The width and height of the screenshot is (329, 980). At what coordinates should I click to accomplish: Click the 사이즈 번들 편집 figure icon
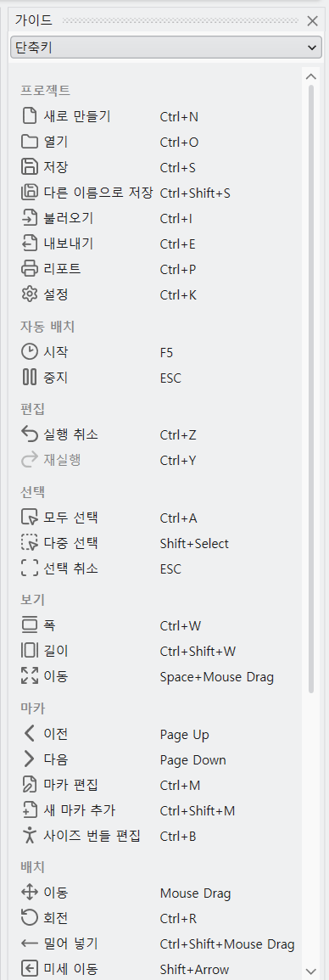30,836
